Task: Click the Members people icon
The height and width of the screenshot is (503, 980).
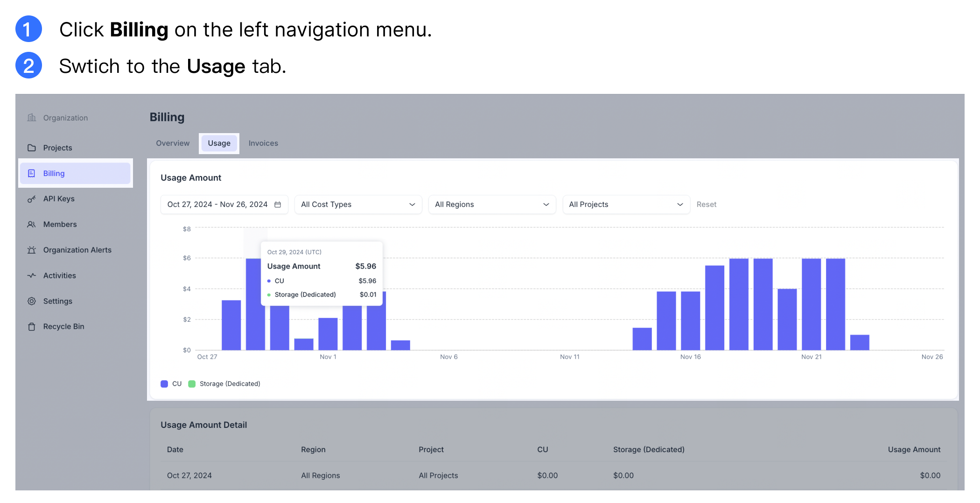Action: (32, 224)
